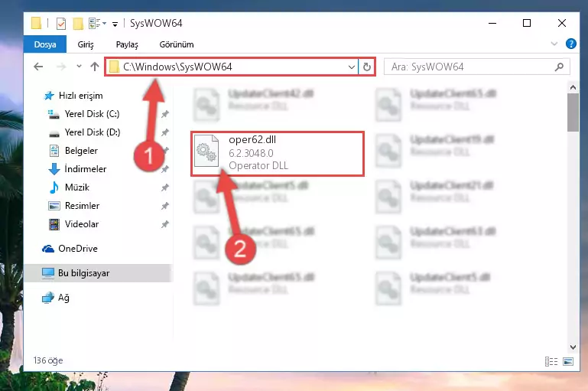Expand the address bar history dropdown
Image resolution: width=588 pixels, height=391 pixels.
tap(352, 67)
